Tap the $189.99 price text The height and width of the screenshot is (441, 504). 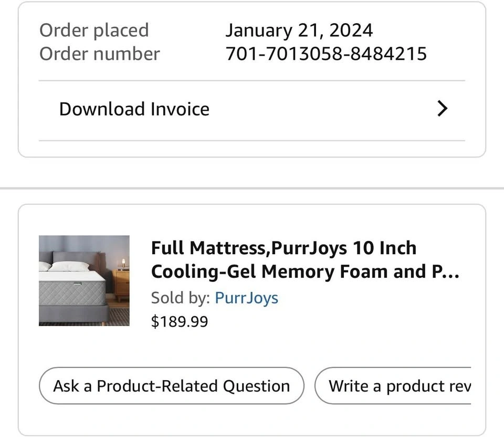(x=179, y=321)
